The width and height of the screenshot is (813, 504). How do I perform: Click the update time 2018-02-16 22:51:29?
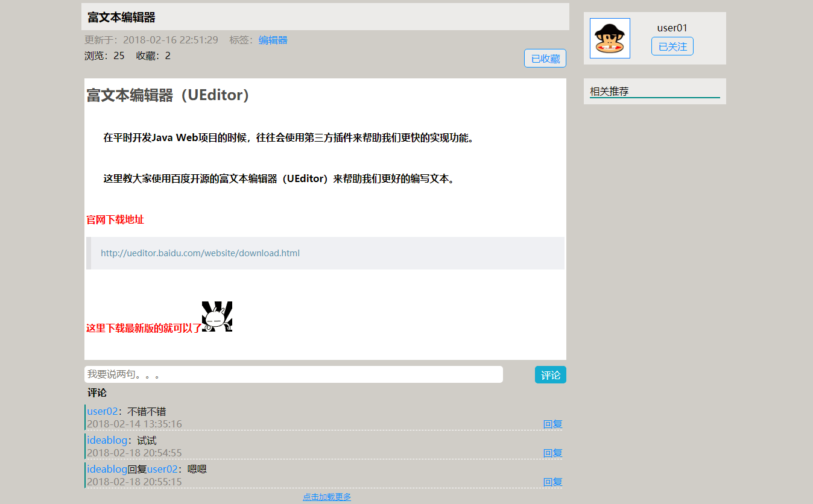tap(171, 40)
